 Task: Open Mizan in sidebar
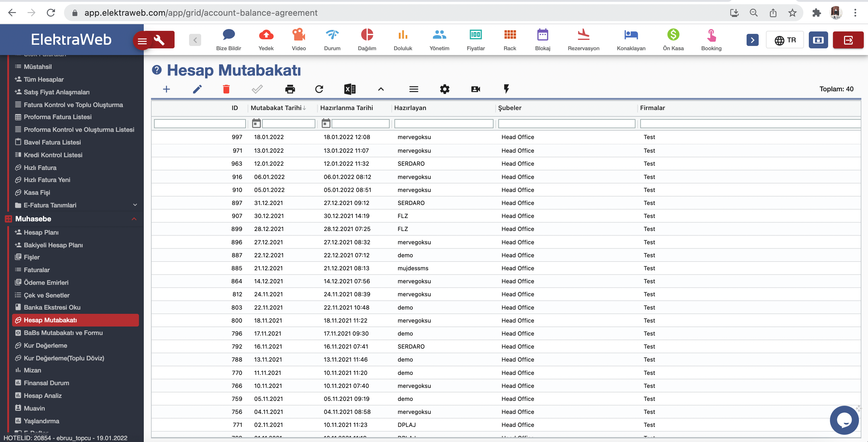[x=32, y=370]
